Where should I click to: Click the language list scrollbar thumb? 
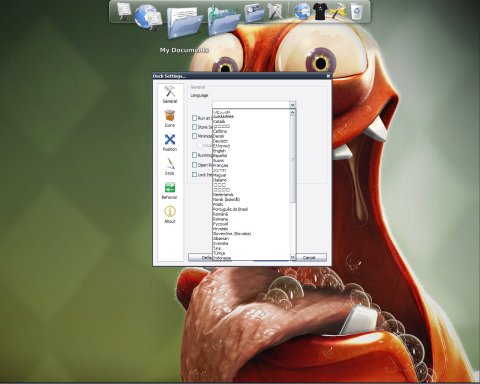coord(293,159)
